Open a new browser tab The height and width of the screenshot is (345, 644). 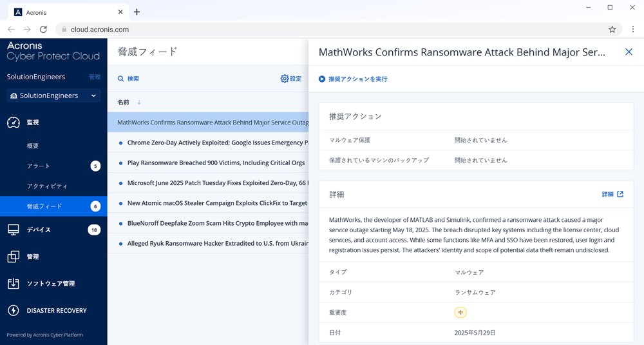(x=137, y=12)
